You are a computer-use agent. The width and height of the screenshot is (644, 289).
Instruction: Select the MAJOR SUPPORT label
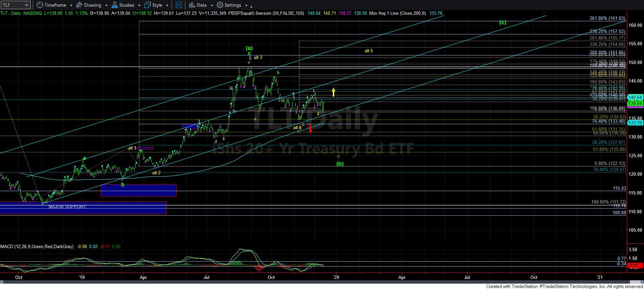[67, 207]
